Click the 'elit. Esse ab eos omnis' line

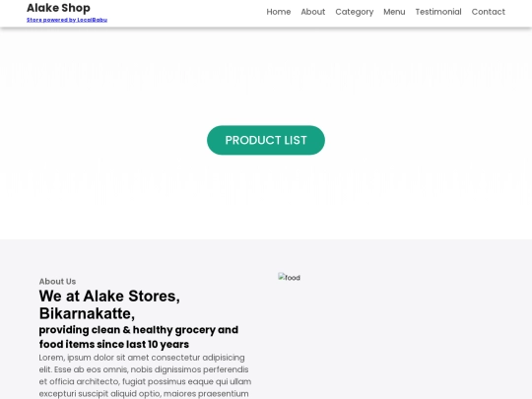(x=144, y=369)
